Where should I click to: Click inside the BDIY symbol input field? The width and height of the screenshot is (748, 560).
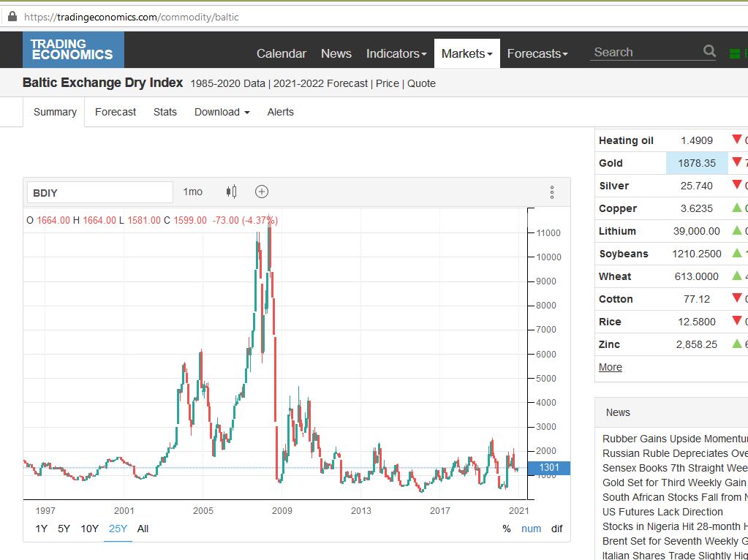tap(99, 192)
